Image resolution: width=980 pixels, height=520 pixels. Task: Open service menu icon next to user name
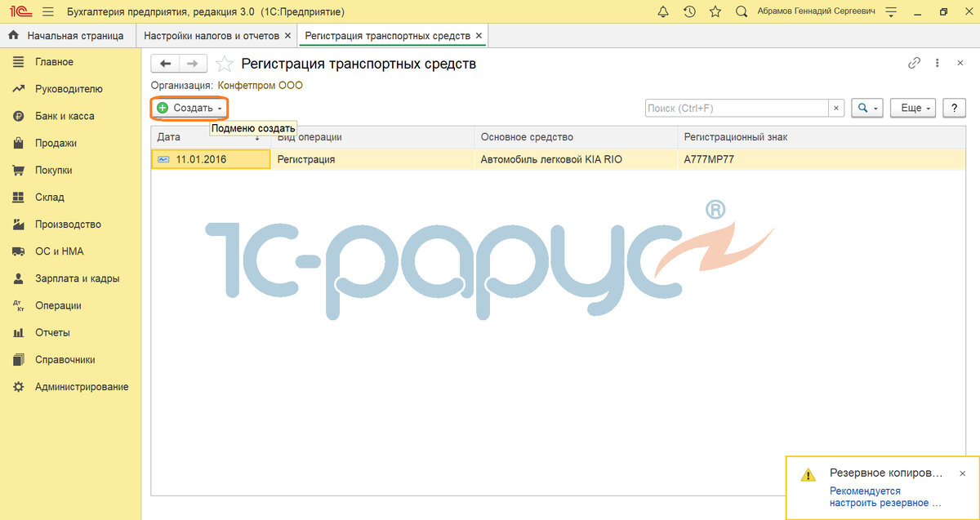coord(891,12)
